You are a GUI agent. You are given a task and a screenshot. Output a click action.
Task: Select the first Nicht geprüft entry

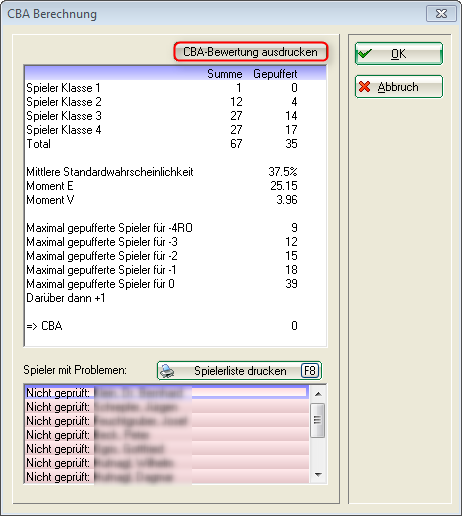[167, 393]
